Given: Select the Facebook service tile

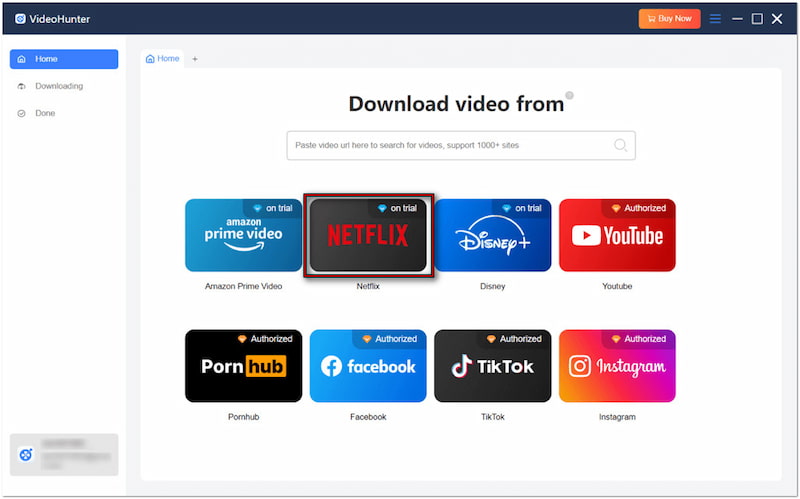Looking at the screenshot, I should coord(368,366).
